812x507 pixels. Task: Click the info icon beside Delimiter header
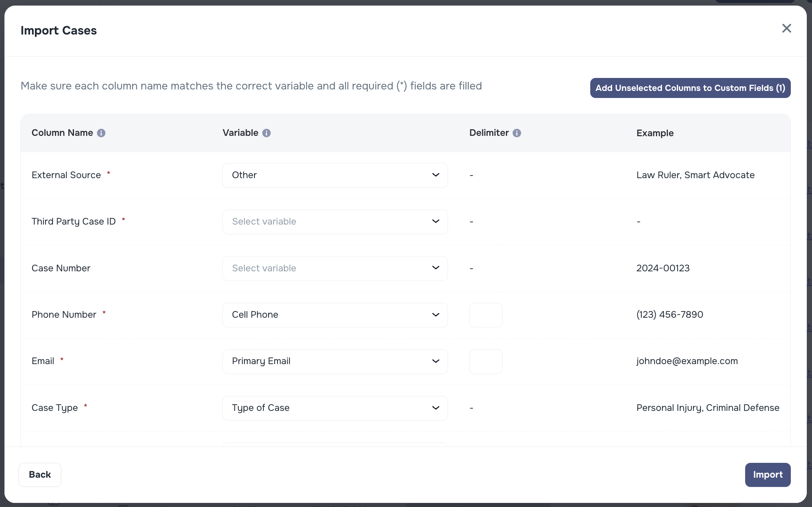[x=517, y=133]
